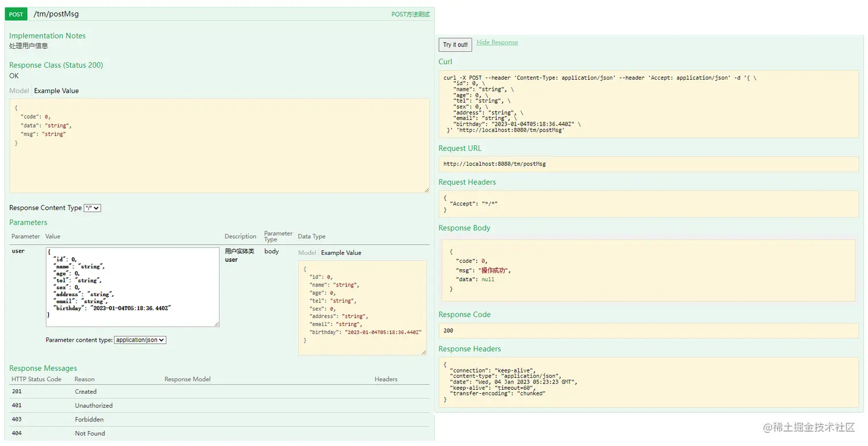Click the 处理用户信息 note text
868x446 pixels.
click(29, 46)
